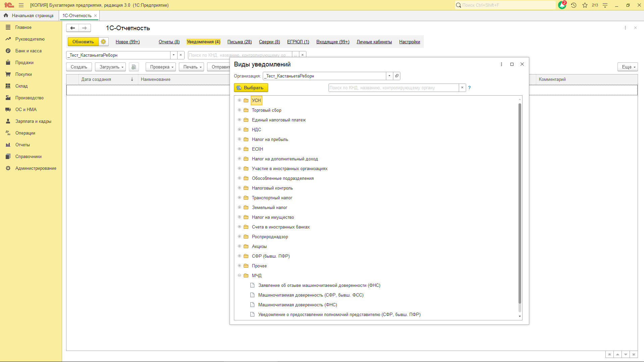Viewport: 644px width, 362px height.
Task: Switch to Сверки (8) section
Action: tap(269, 42)
